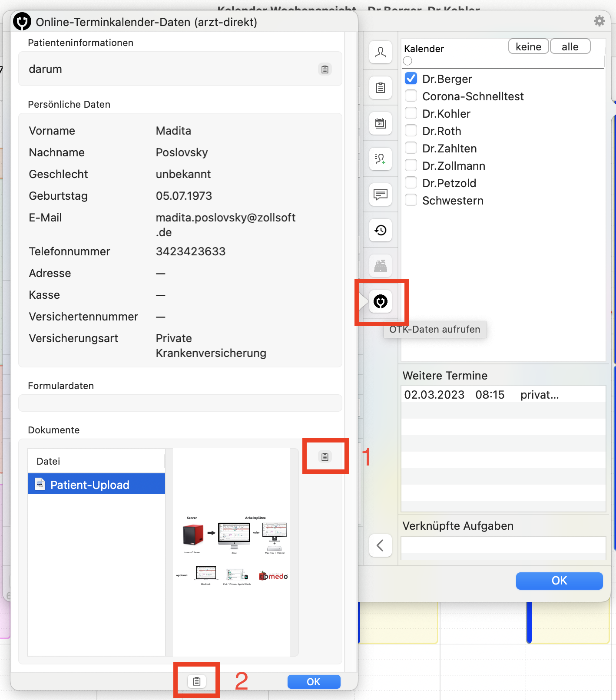The image size is (616, 700).
Task: Select the Patient-Upload file entry
Action: pyautogui.click(x=96, y=484)
